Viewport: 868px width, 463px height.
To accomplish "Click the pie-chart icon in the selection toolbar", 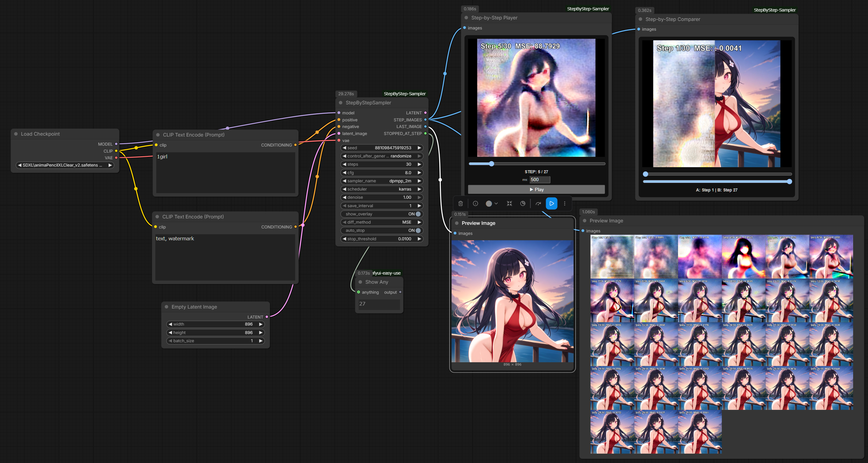I will 523,204.
